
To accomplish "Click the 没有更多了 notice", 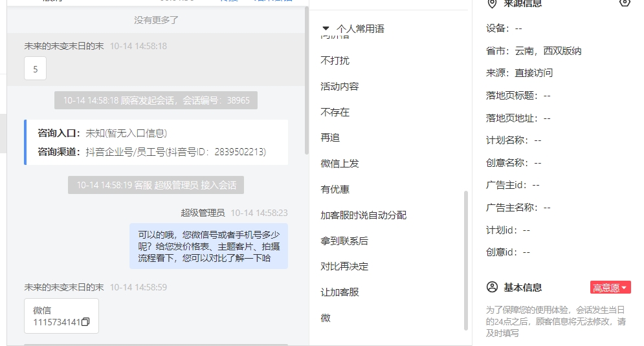I will click(156, 20).
